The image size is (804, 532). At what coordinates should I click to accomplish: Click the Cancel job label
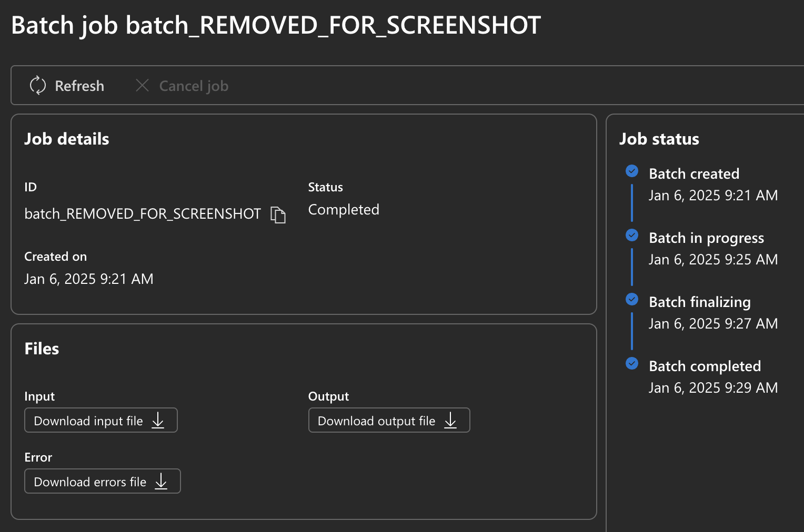pos(194,86)
